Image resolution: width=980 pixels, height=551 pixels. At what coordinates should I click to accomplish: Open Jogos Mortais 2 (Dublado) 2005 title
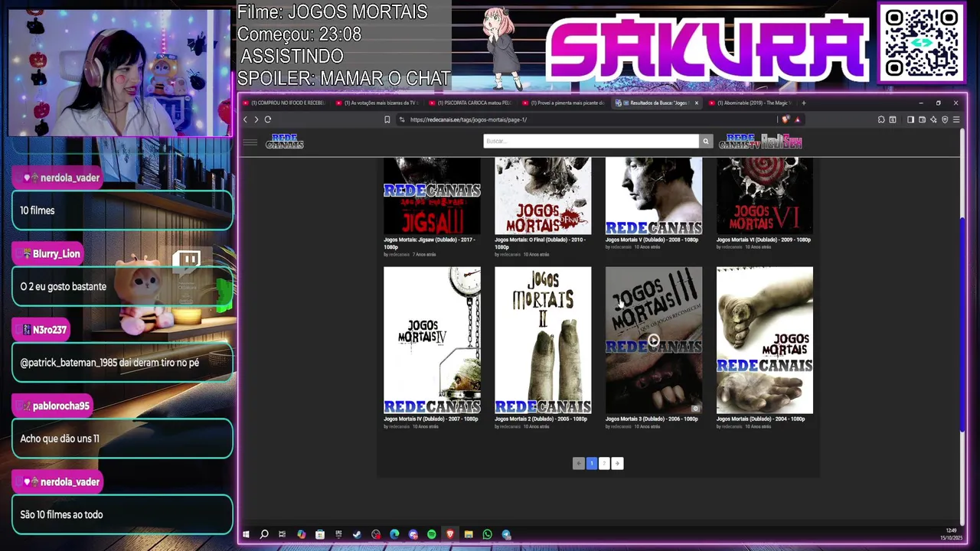[x=541, y=419]
